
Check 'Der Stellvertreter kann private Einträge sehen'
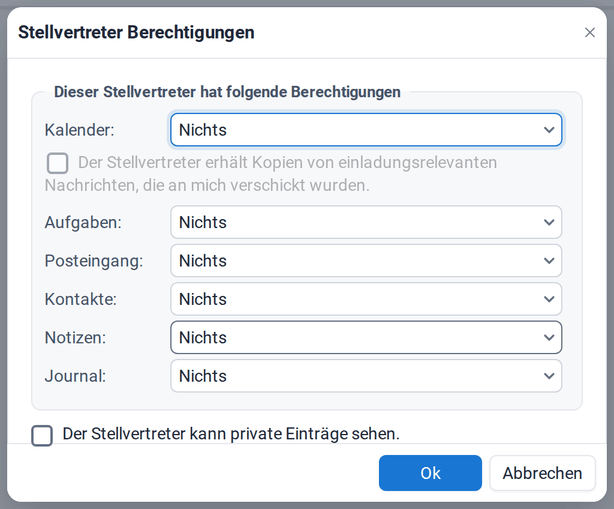42,435
